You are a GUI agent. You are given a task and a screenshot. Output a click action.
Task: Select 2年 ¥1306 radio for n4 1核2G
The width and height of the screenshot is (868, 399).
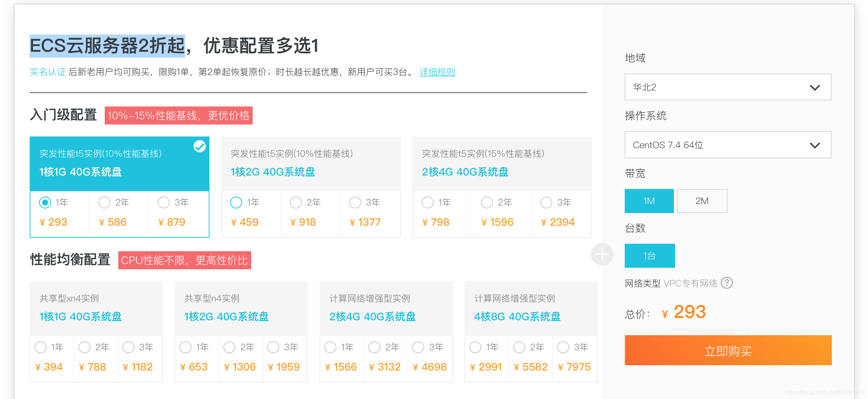click(229, 347)
